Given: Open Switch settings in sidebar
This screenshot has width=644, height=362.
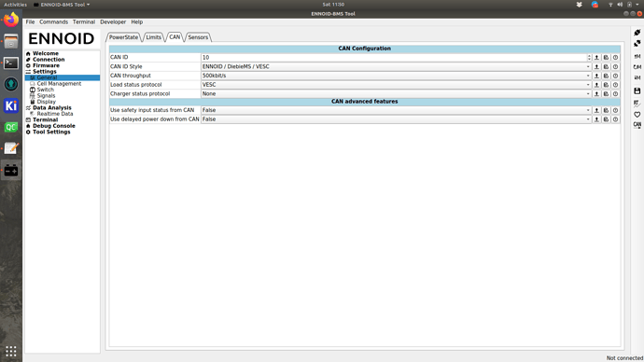Looking at the screenshot, I should tap(45, 90).
